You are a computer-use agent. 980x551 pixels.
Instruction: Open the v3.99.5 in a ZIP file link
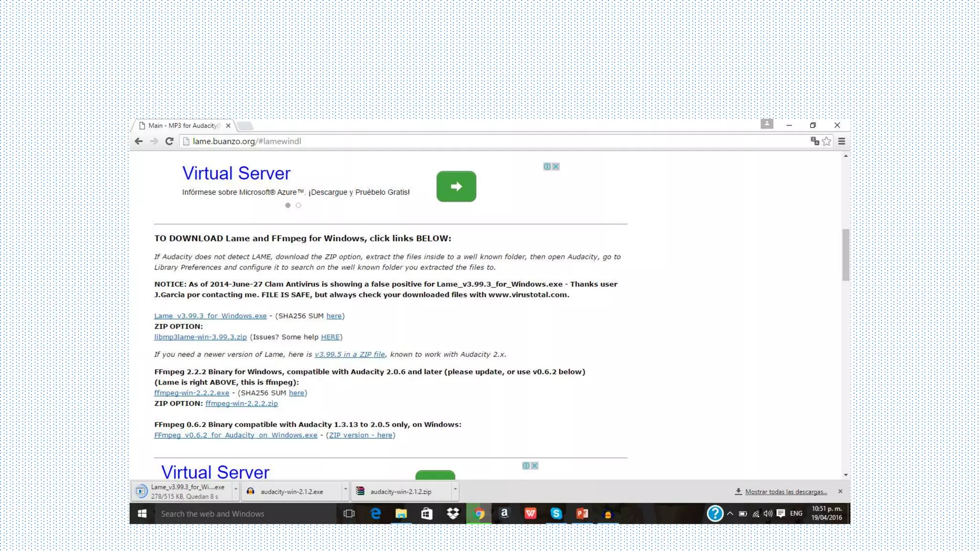click(349, 354)
